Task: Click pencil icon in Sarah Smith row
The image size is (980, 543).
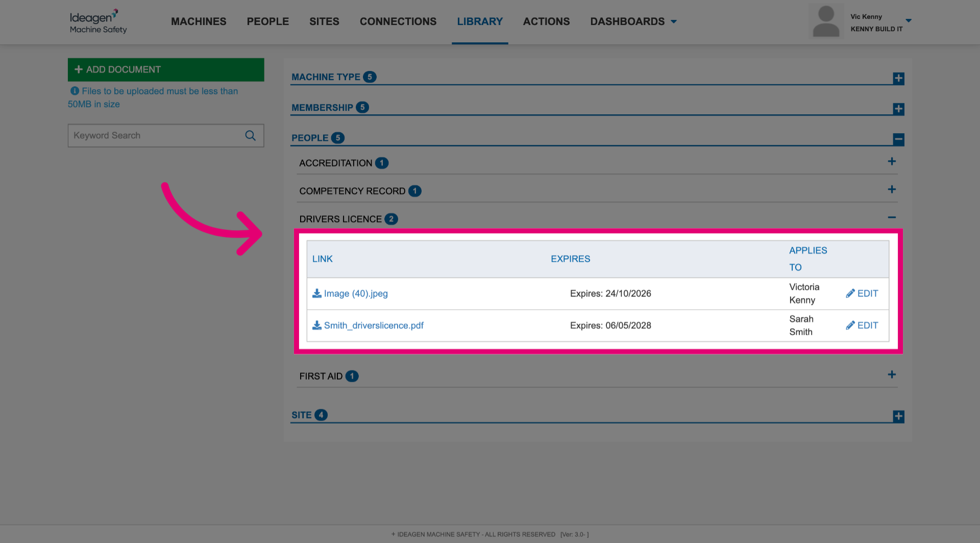Action: [x=850, y=325]
